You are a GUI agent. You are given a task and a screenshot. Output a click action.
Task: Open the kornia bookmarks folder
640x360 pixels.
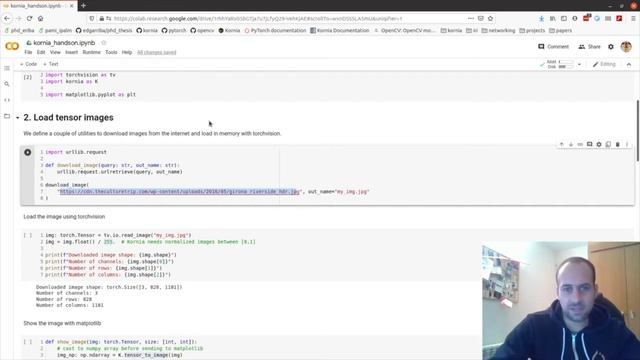click(451, 31)
